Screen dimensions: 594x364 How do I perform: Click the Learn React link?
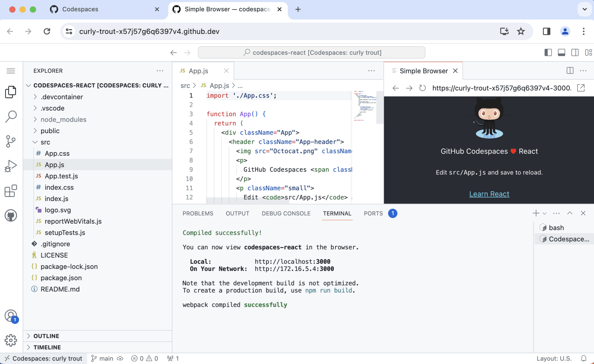click(489, 194)
